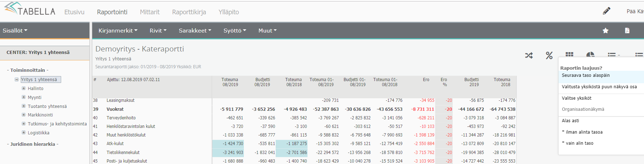Expand the Logistiikka tree node

tap(24, 133)
